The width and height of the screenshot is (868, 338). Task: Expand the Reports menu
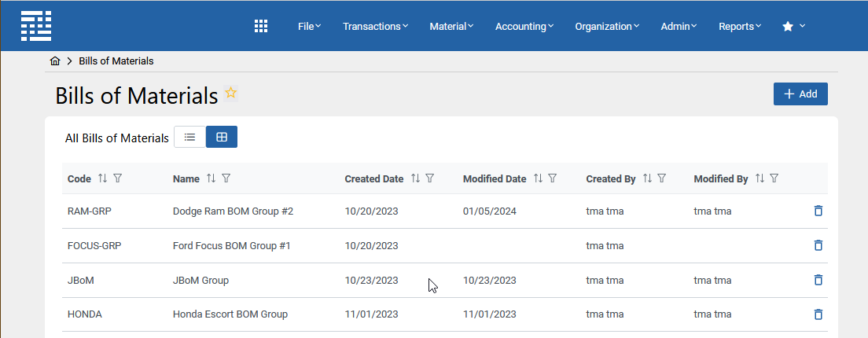(740, 26)
